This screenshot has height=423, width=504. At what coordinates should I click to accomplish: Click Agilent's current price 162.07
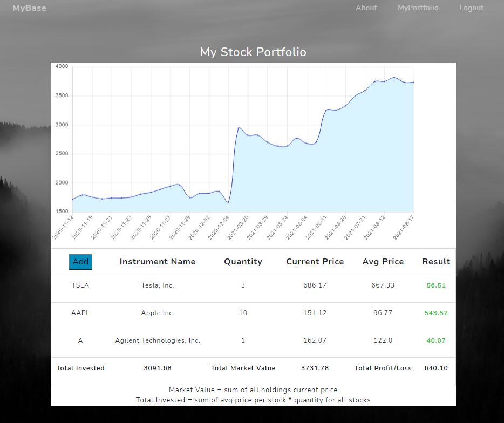(x=315, y=340)
